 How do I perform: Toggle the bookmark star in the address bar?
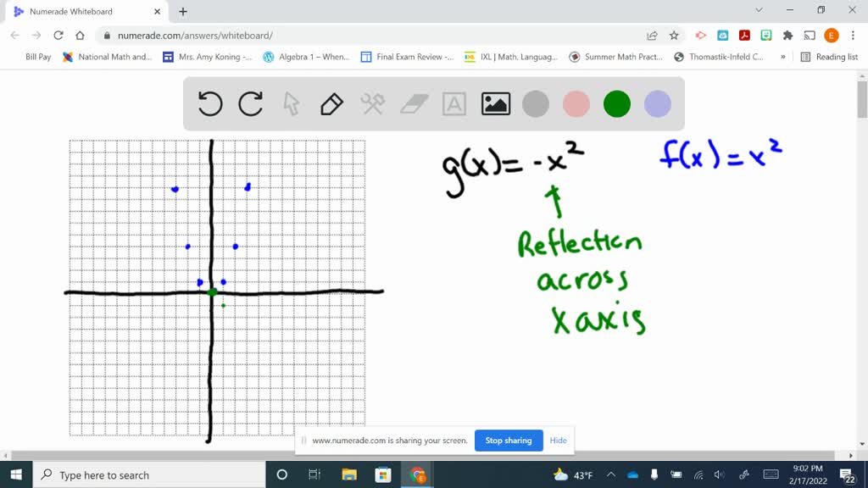[672, 35]
